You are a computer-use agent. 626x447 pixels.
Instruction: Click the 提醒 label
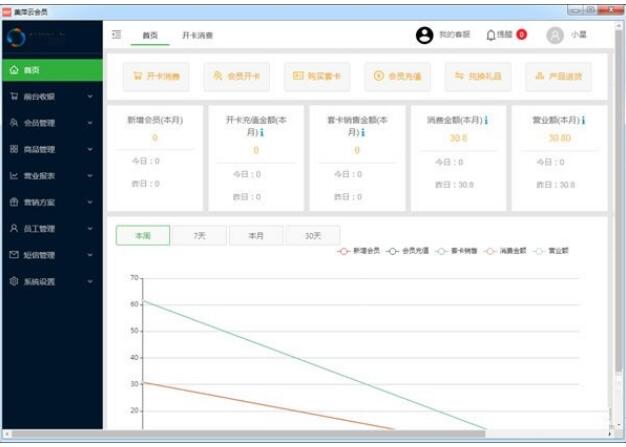(x=505, y=35)
